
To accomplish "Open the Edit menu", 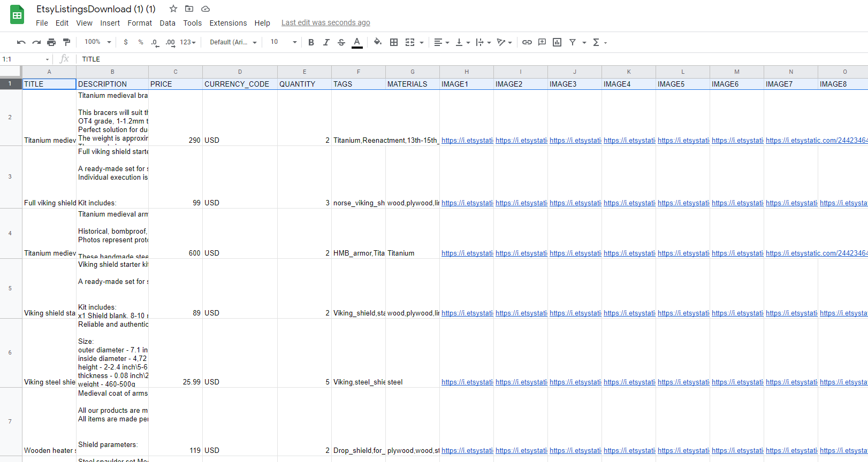I will (62, 23).
